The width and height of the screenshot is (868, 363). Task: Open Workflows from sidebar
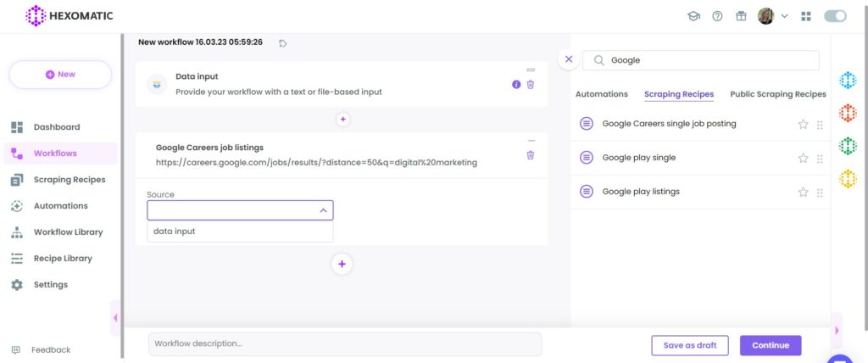point(60,154)
